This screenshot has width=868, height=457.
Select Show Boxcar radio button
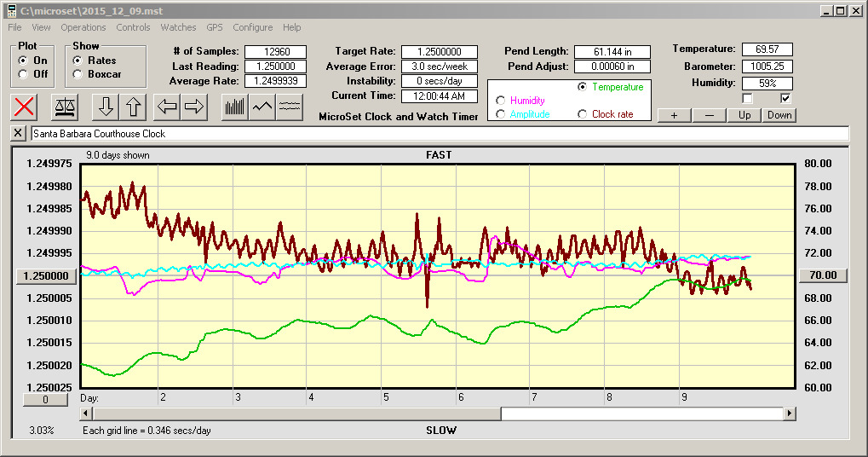[78, 74]
